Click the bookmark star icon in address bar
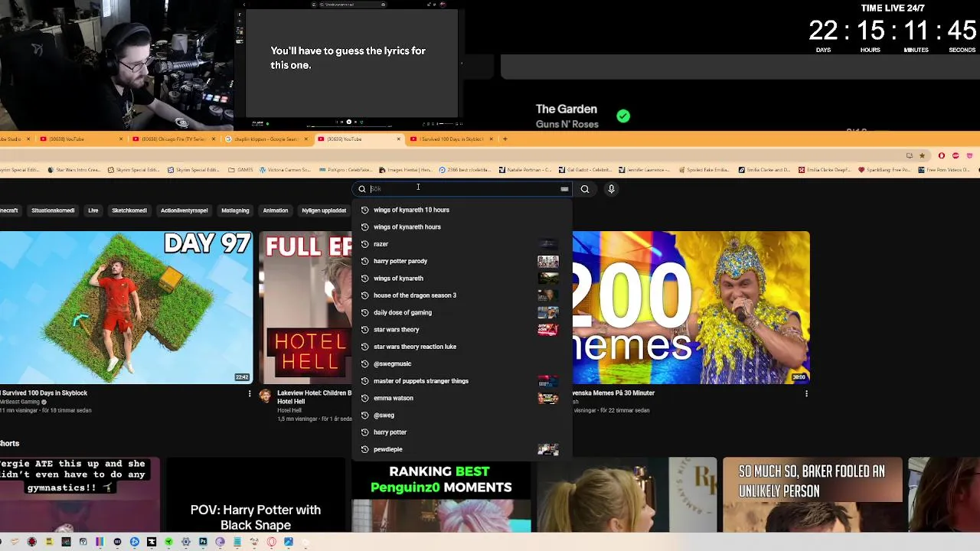 [x=922, y=155]
